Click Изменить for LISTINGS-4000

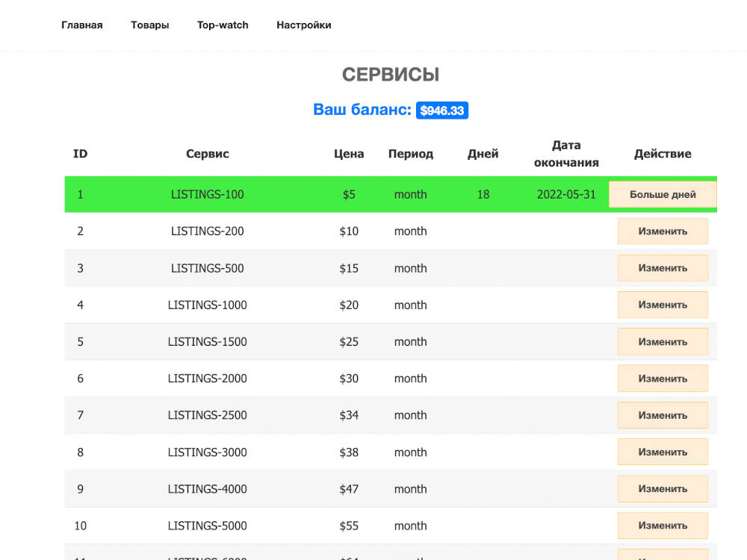click(x=663, y=488)
